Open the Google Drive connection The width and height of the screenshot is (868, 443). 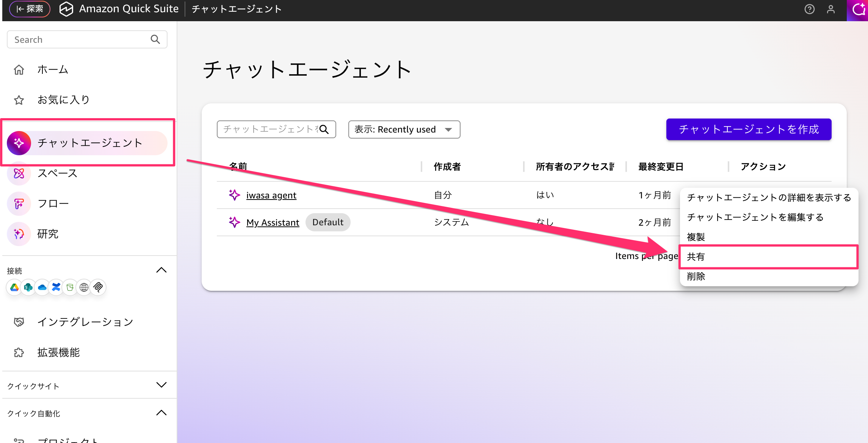click(14, 287)
